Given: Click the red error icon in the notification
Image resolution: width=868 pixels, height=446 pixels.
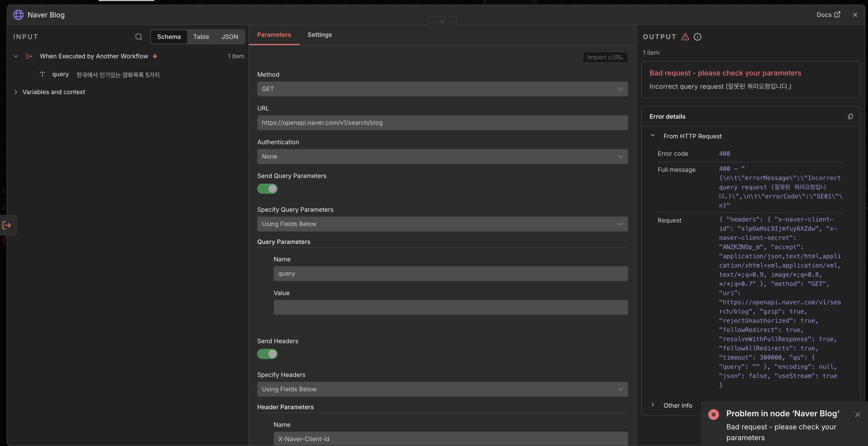Looking at the screenshot, I should point(713,414).
